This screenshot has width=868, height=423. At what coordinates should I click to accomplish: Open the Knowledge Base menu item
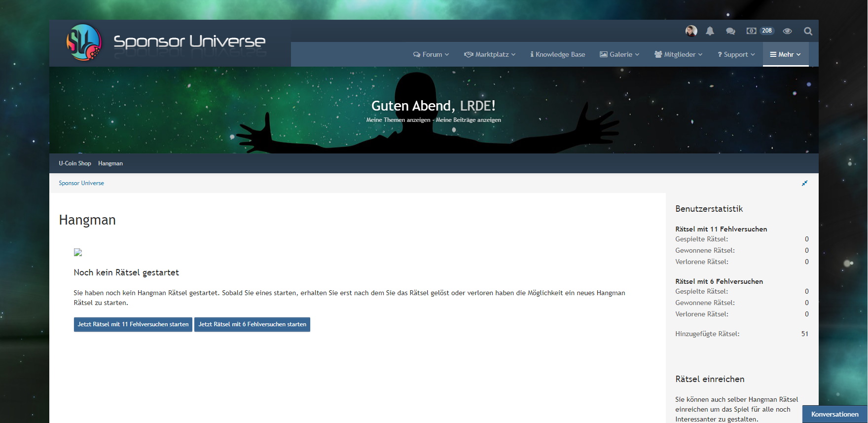pos(558,54)
